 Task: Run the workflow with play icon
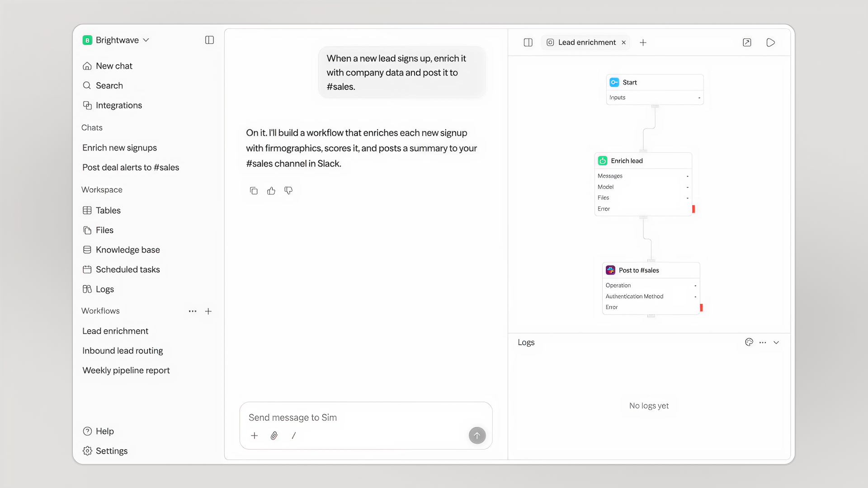(x=771, y=42)
